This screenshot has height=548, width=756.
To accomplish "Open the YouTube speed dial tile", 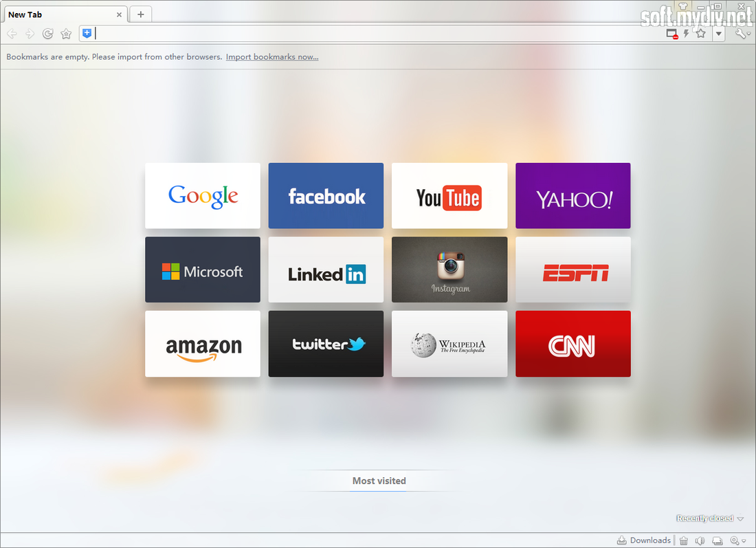I will (x=449, y=195).
